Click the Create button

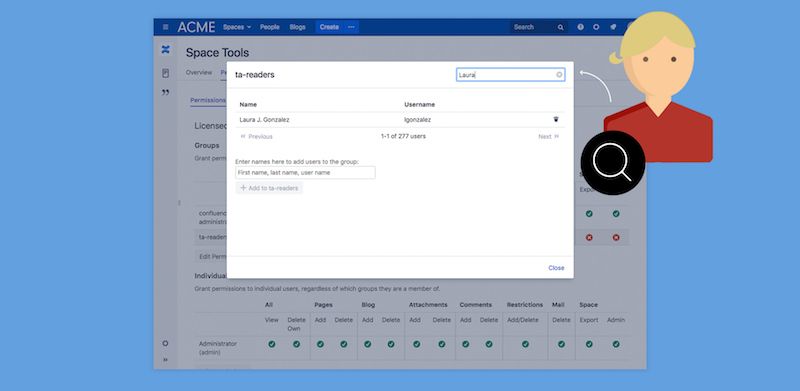point(329,27)
